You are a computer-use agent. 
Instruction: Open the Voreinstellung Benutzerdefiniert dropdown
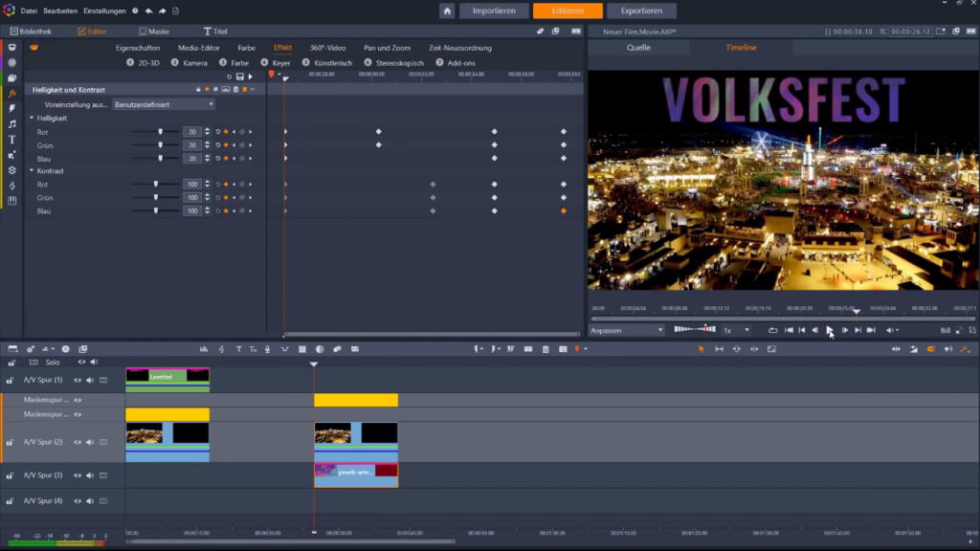pyautogui.click(x=164, y=104)
